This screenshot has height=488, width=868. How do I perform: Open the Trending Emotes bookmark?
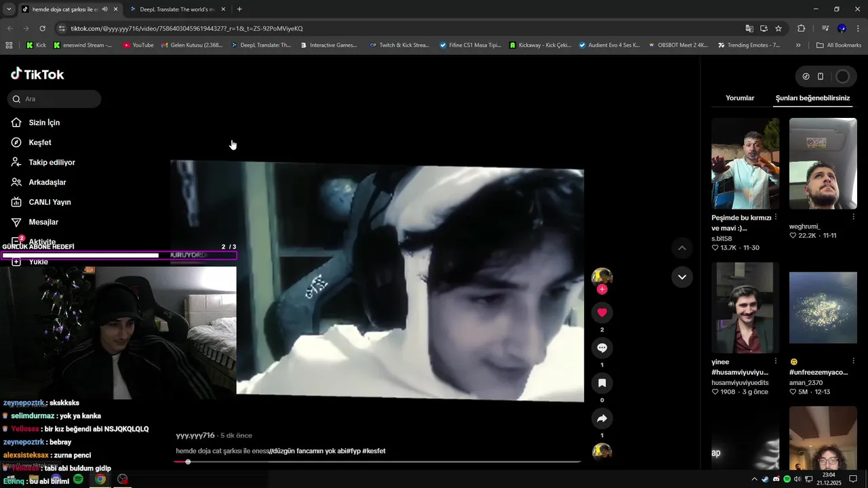pyautogui.click(x=749, y=45)
